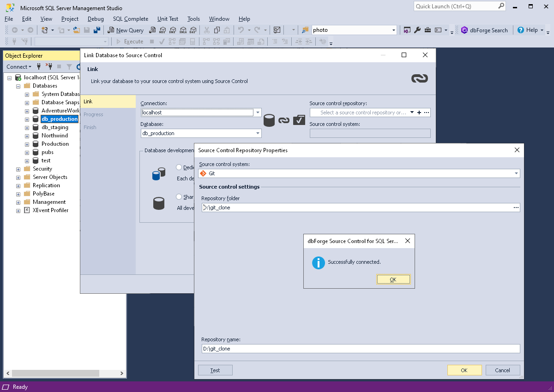
Task: Click the XMLA query icon
Action: (x=182, y=30)
